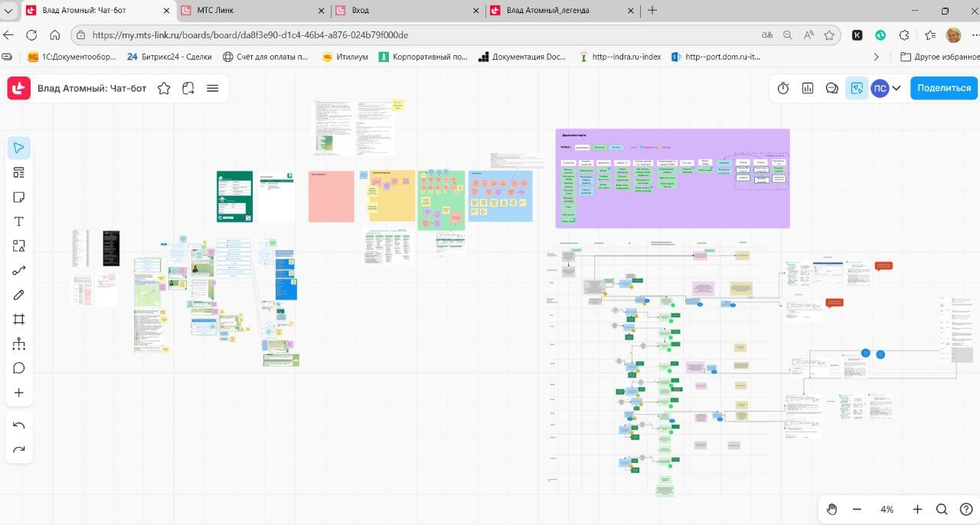Expand more tools with plus button
The image size is (980, 525).
click(x=19, y=393)
